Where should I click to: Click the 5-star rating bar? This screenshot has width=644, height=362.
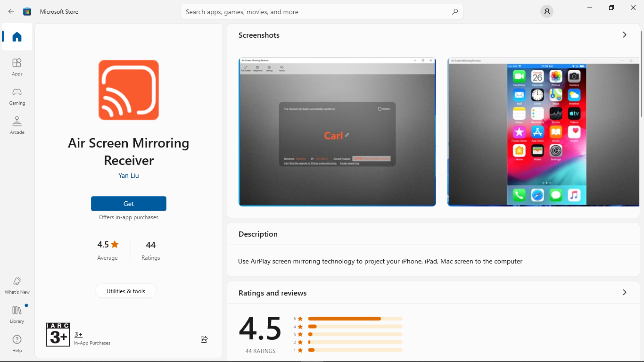point(355,319)
